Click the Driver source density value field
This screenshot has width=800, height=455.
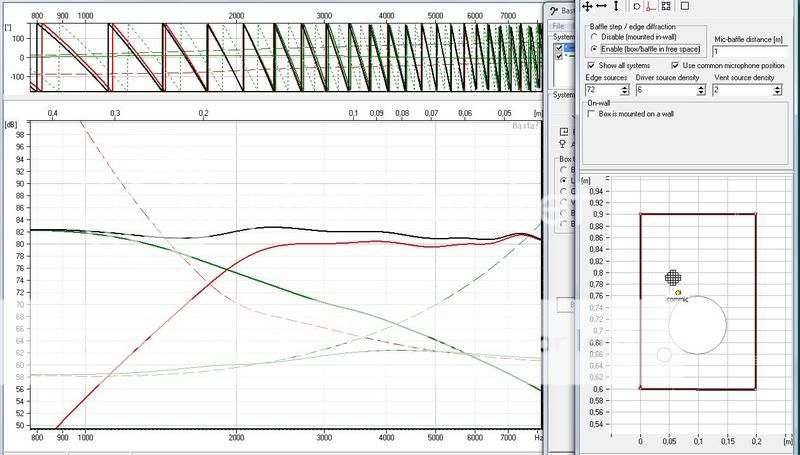666,90
